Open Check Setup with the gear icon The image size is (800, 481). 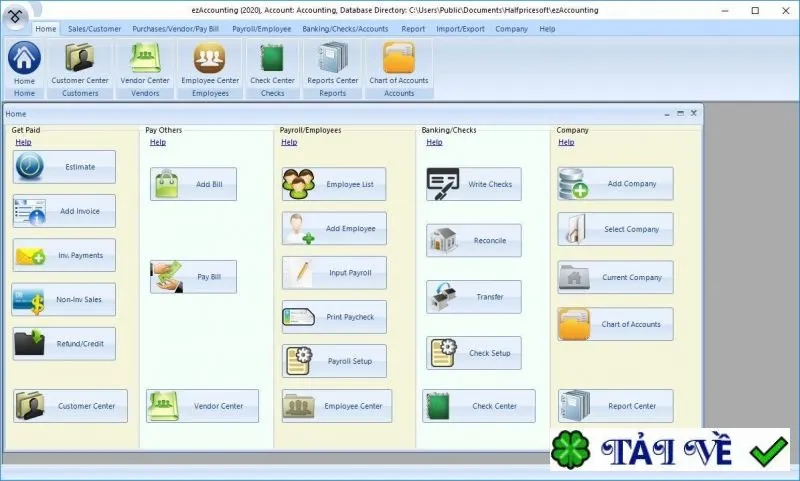coord(474,353)
